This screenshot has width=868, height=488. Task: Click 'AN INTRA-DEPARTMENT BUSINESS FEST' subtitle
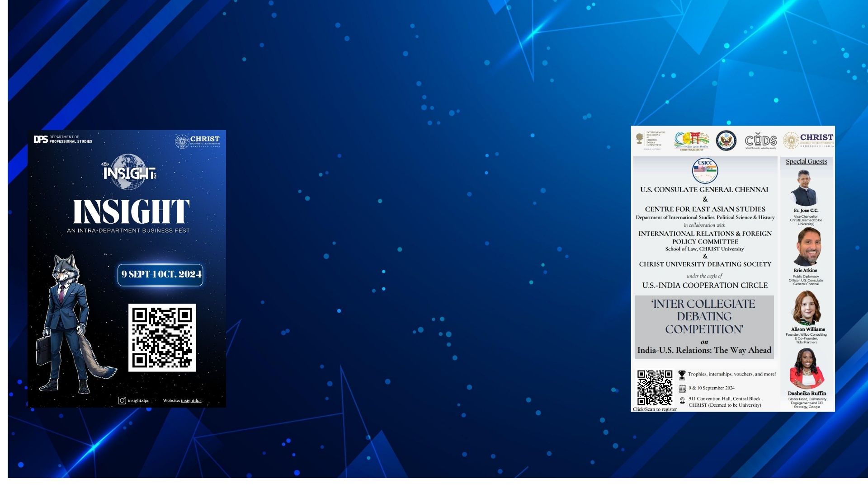coord(128,230)
